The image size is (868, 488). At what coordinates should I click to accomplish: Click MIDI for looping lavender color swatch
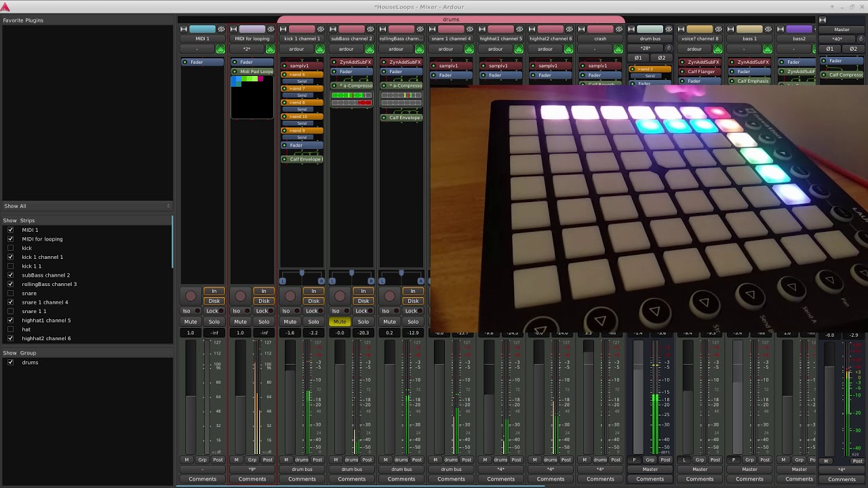click(x=252, y=29)
